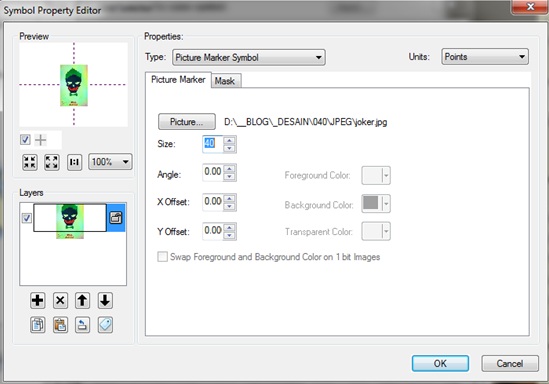Click the joker.jpg file path text
The height and width of the screenshot is (384, 549).
[x=306, y=122]
